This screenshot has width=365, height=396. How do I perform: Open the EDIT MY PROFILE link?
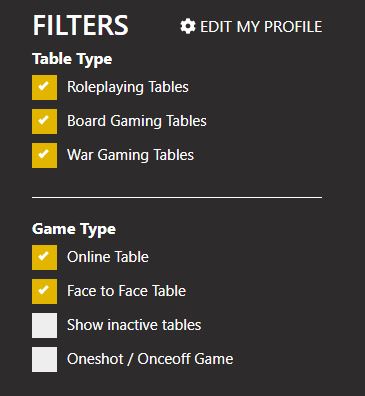[x=251, y=27]
